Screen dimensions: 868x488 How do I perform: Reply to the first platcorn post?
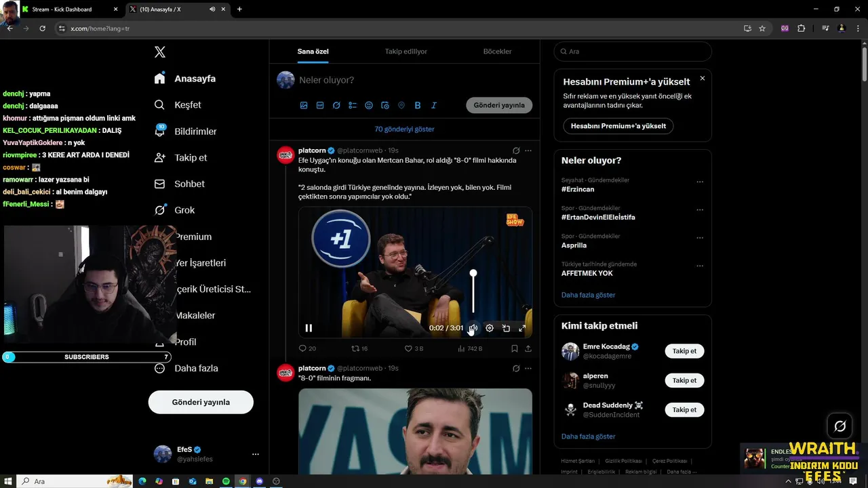click(x=307, y=348)
